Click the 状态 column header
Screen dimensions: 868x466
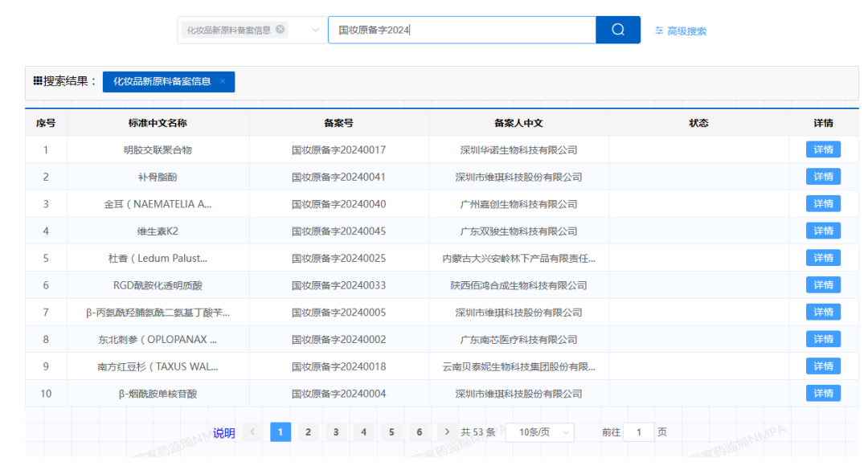[x=698, y=123]
